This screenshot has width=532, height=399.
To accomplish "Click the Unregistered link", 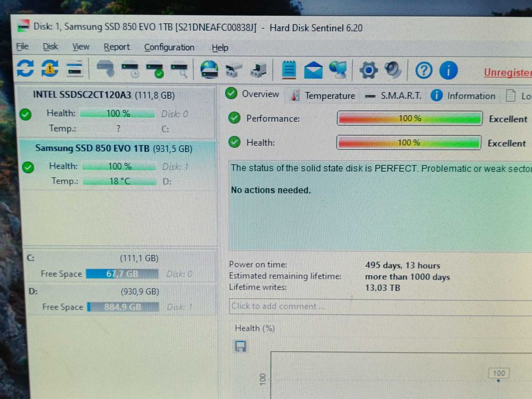I will tap(508, 72).
